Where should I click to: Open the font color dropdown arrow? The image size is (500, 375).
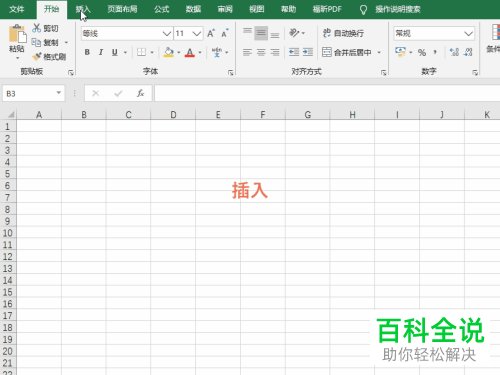(200, 52)
